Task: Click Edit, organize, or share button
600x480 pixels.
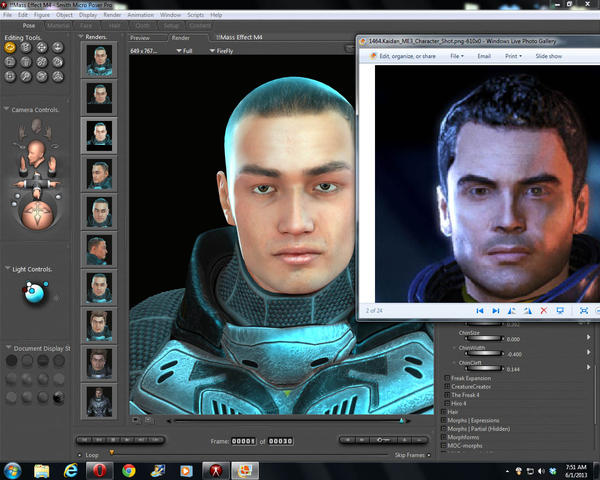Action: click(403, 56)
